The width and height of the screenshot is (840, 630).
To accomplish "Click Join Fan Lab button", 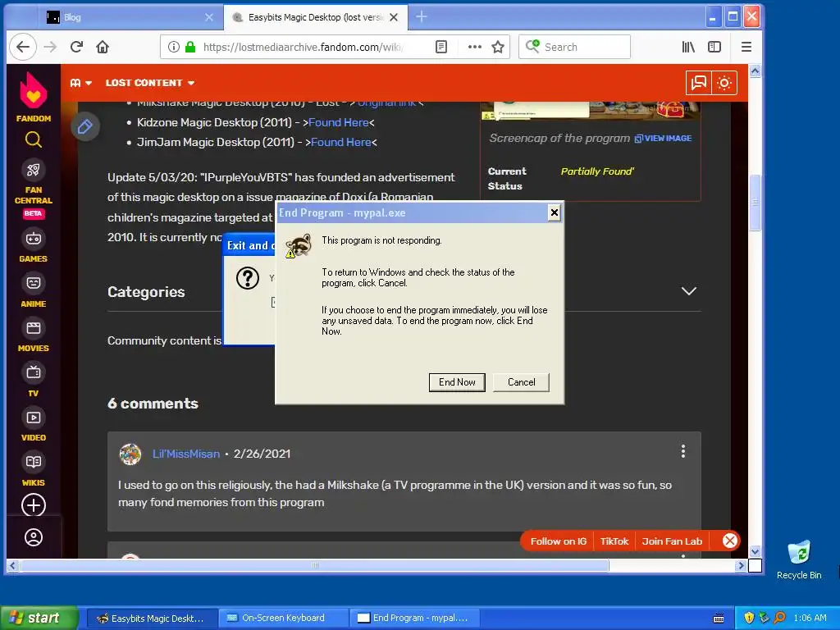I will pos(672,541).
